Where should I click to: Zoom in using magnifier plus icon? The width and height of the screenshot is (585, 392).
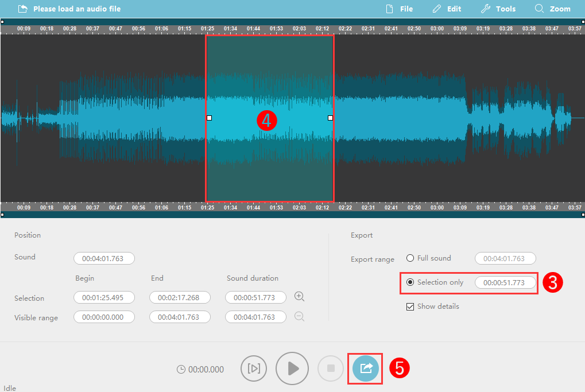[299, 297]
